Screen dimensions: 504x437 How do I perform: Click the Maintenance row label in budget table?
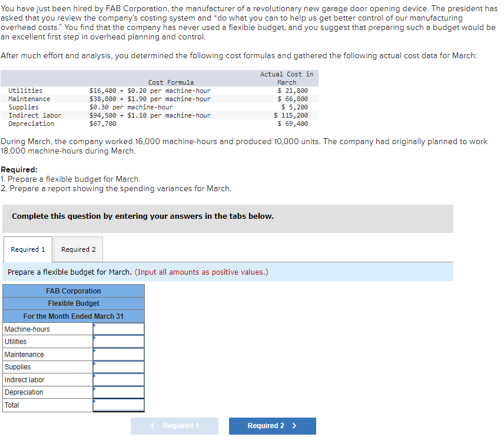coord(24,355)
